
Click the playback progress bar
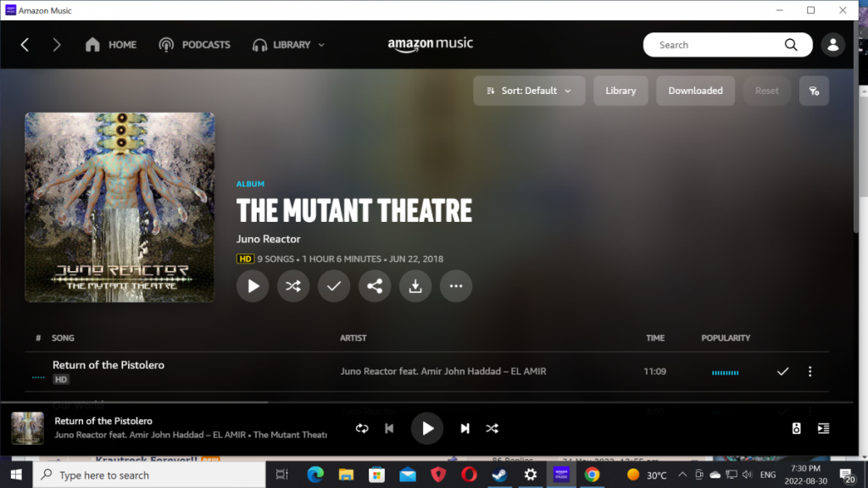pos(427,402)
